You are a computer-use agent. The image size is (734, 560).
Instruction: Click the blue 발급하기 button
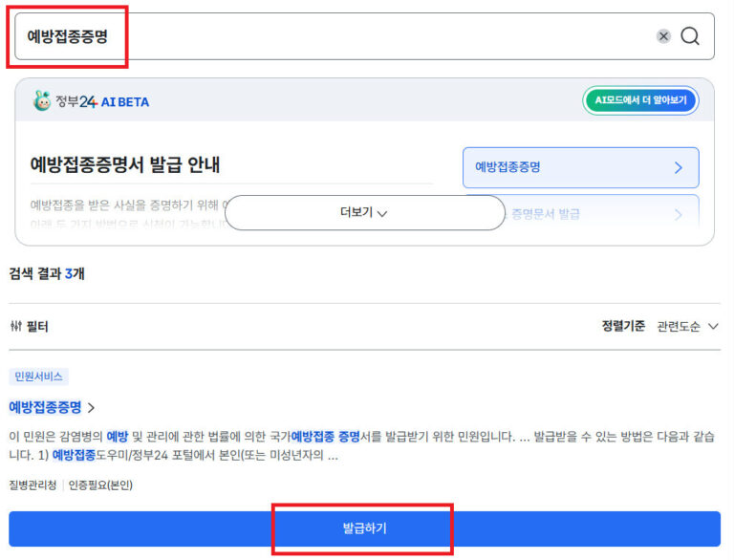point(365,528)
